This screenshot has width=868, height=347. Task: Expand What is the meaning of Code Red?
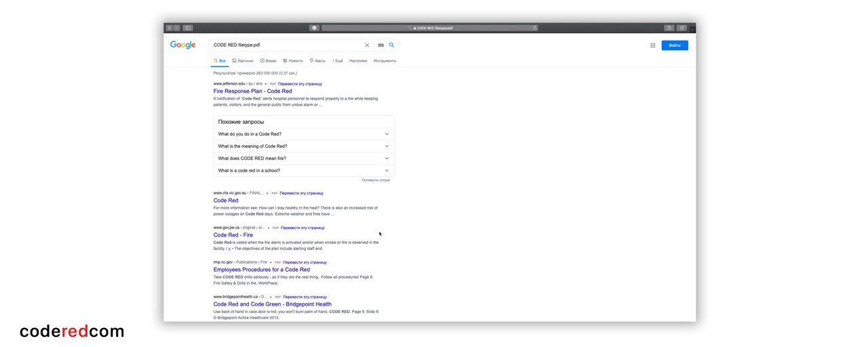pos(304,146)
